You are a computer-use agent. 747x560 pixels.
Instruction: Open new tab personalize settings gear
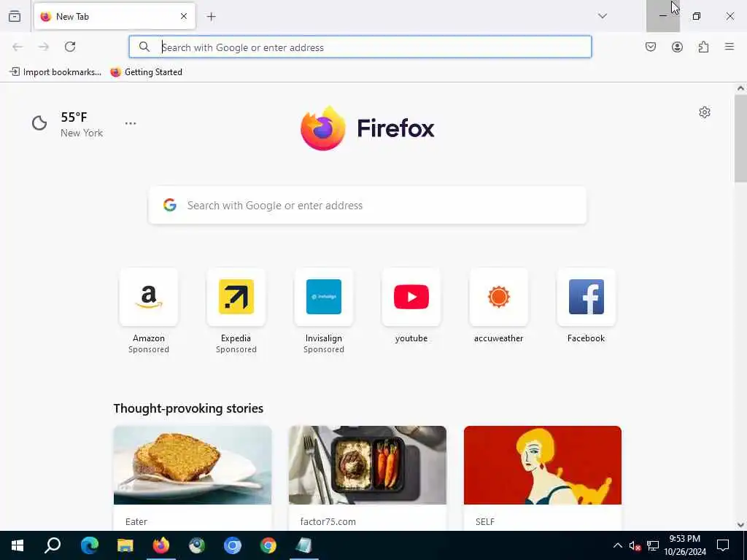(x=705, y=112)
